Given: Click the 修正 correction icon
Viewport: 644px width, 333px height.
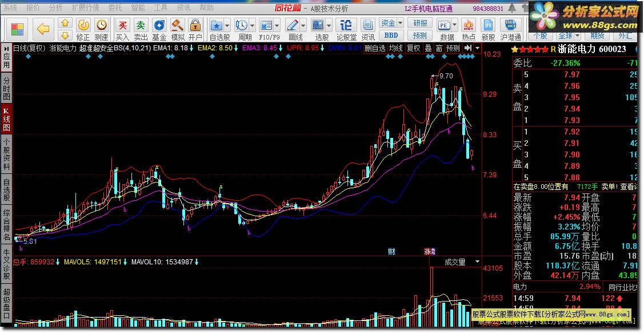Looking at the screenshot, I should 83,26.
